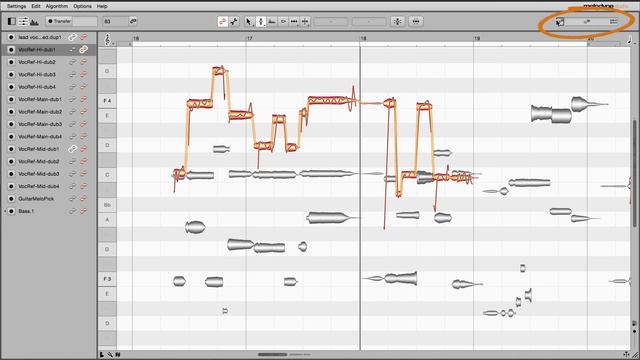The image size is (640, 360).
Task: Open the Options menu
Action: pyautogui.click(x=82, y=6)
